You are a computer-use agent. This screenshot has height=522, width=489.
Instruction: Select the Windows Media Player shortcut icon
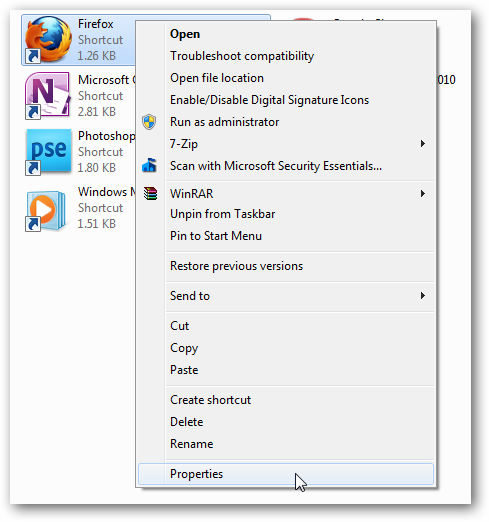46,210
